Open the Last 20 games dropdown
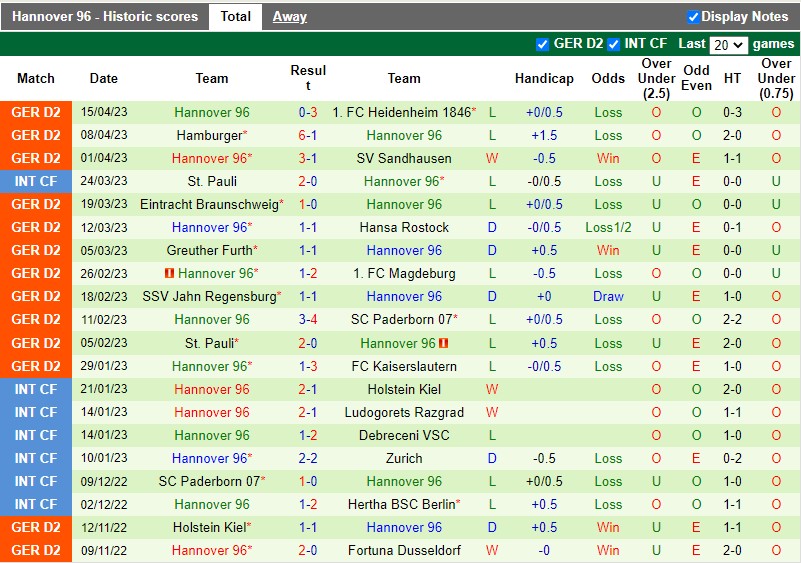 click(728, 45)
